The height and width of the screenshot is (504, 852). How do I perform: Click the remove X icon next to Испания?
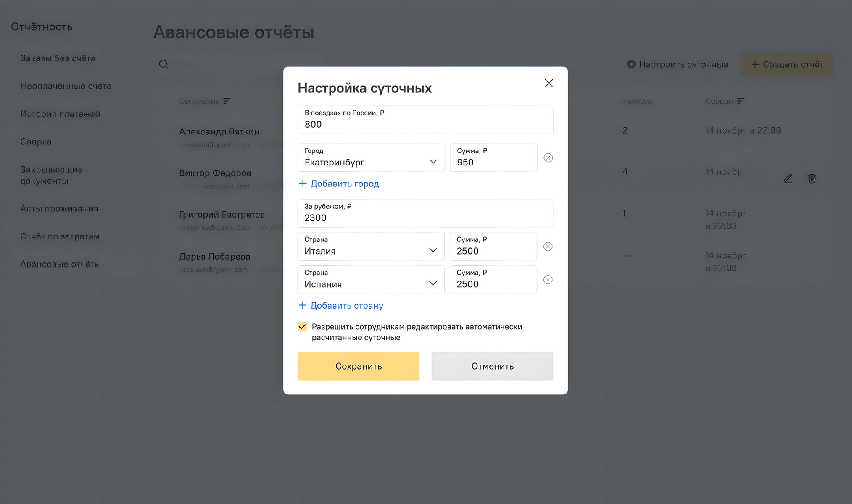(x=548, y=278)
